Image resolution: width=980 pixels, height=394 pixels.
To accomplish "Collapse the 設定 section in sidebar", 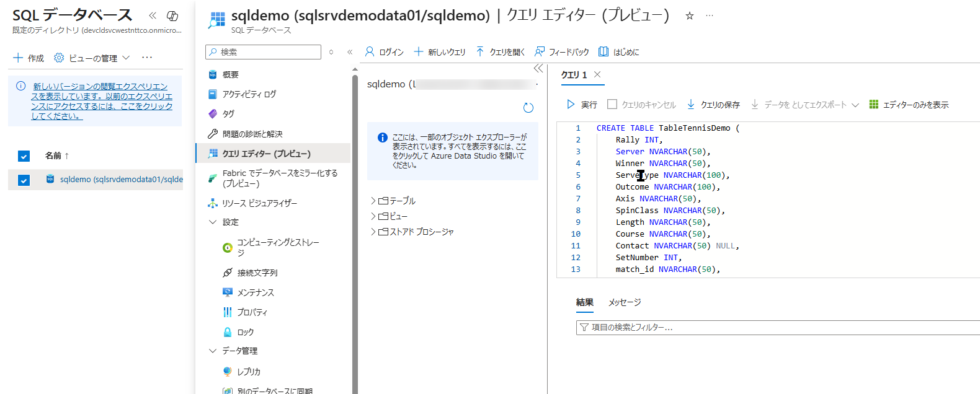I will coord(213,222).
